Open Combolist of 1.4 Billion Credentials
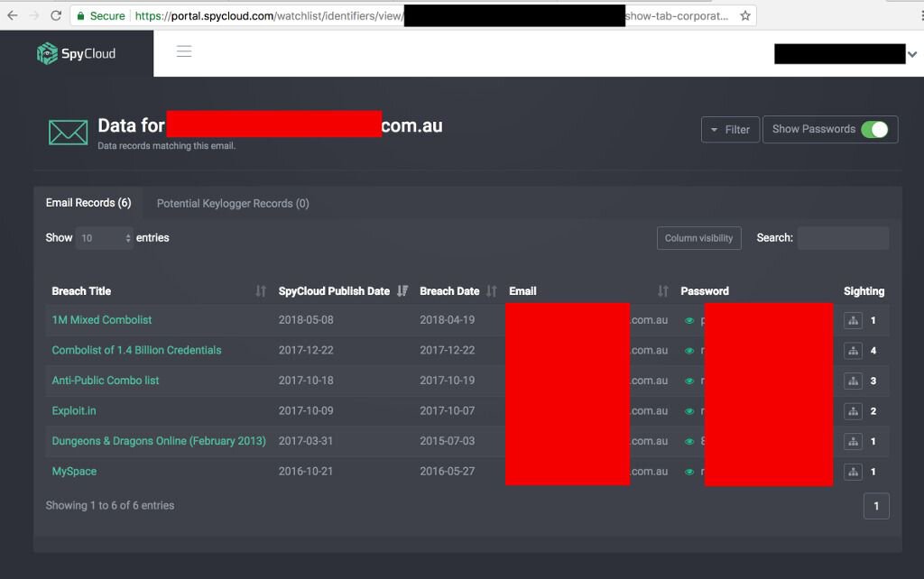The width and height of the screenshot is (924, 579). [137, 350]
